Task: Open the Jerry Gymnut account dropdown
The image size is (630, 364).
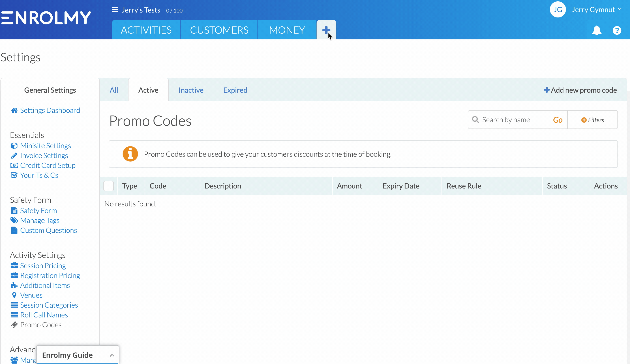Action: tap(596, 9)
